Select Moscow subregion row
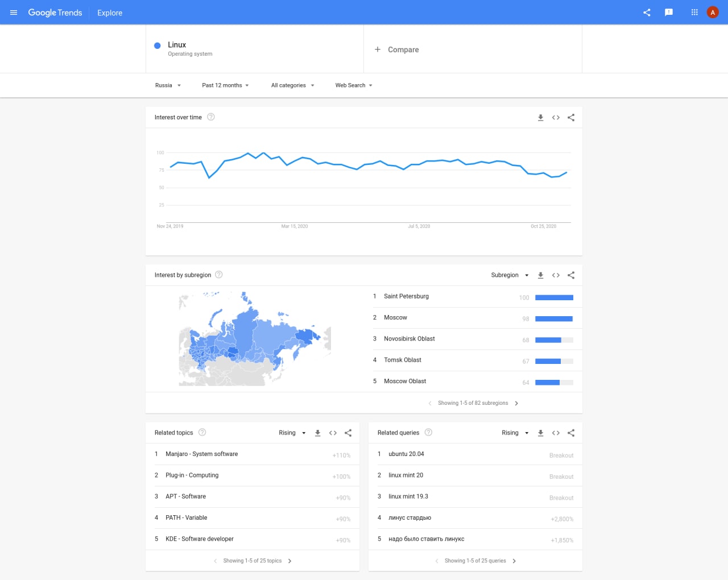This screenshot has width=728, height=580. [473, 318]
